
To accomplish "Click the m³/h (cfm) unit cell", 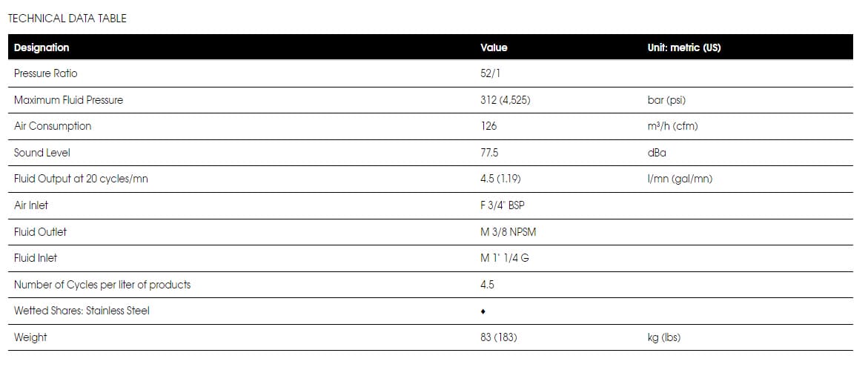I will (672, 126).
